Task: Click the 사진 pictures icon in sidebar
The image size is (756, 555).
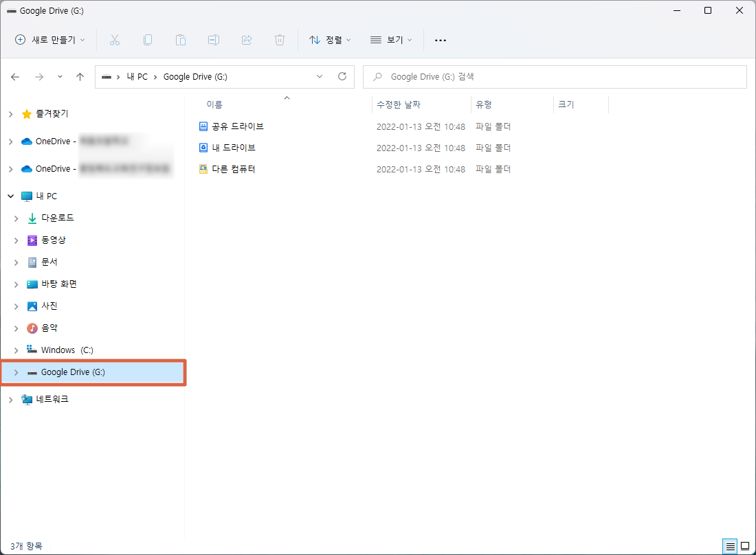Action: [x=32, y=306]
